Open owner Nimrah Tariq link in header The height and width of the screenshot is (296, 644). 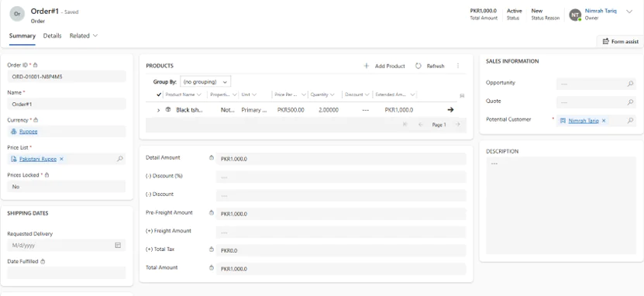tap(601, 11)
